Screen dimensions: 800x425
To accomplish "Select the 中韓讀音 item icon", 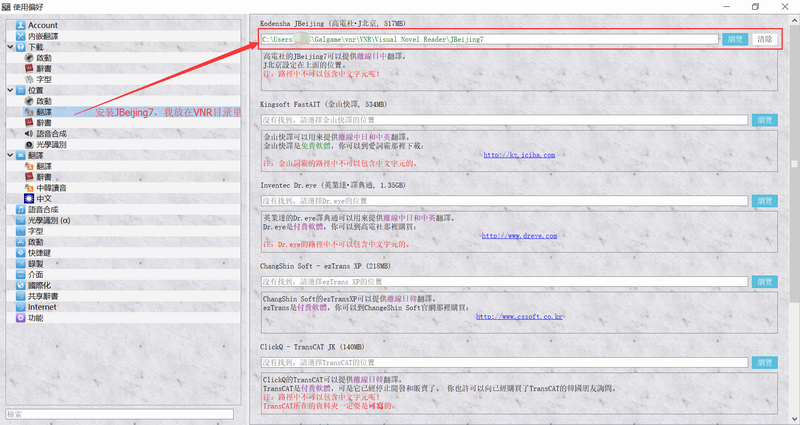I will click(29, 187).
